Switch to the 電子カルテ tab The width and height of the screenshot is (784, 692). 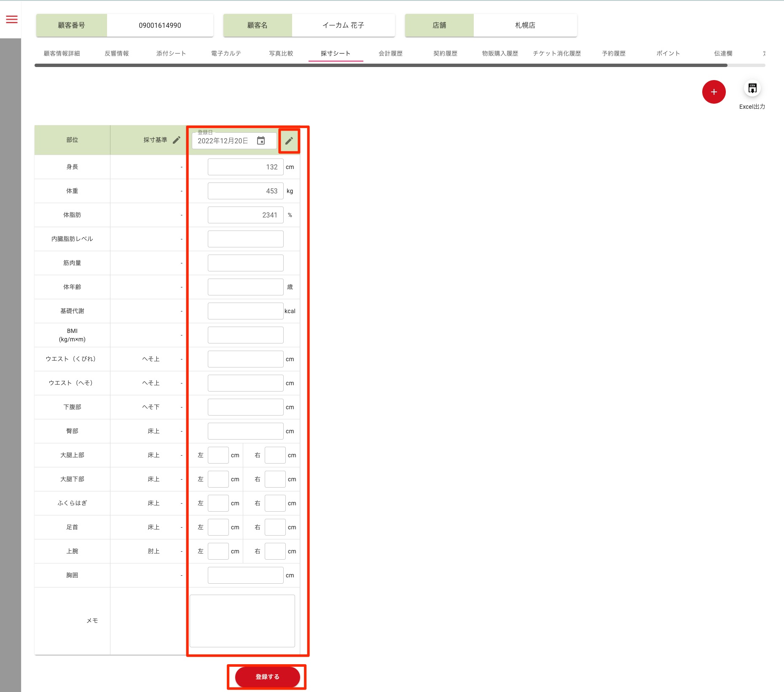(x=226, y=54)
